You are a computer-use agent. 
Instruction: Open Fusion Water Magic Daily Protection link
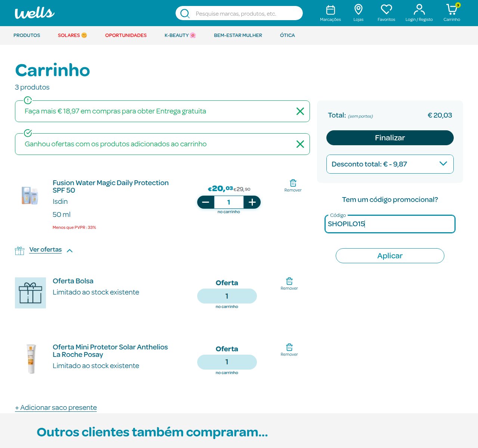pos(111,187)
